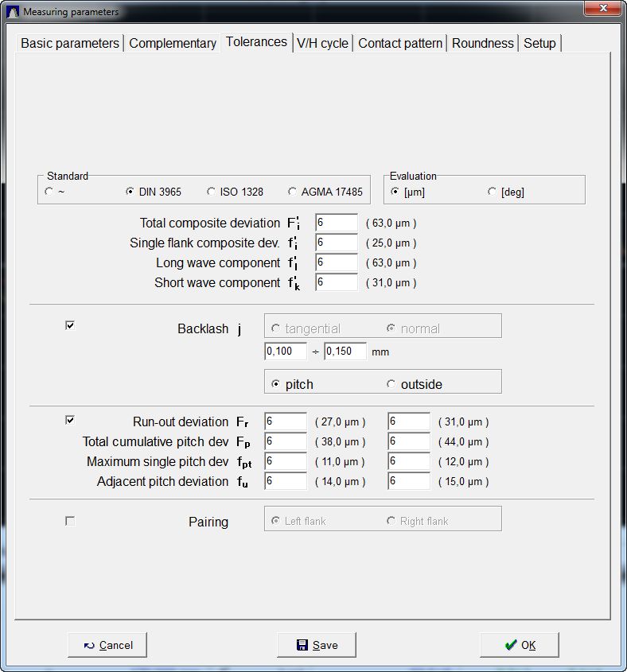
Task: Select the outside backlash option
Action: pyautogui.click(x=391, y=384)
